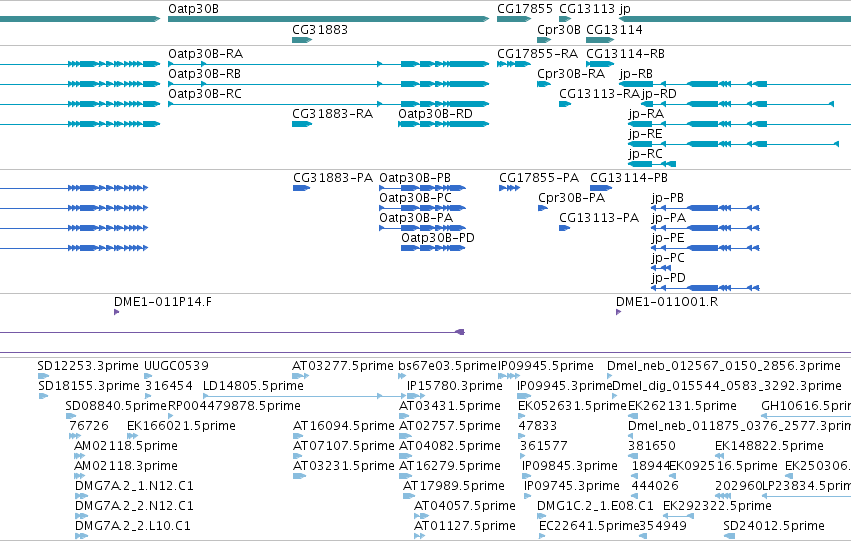Image resolution: width=851 pixels, height=541 pixels.
Task: Select the AT03231.5prime EST label
Action: pyautogui.click(x=344, y=467)
